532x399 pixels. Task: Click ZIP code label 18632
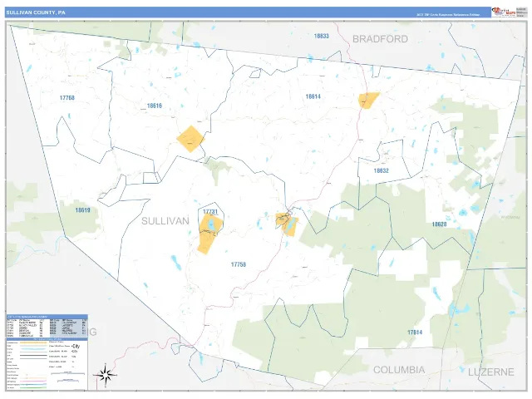click(x=381, y=170)
